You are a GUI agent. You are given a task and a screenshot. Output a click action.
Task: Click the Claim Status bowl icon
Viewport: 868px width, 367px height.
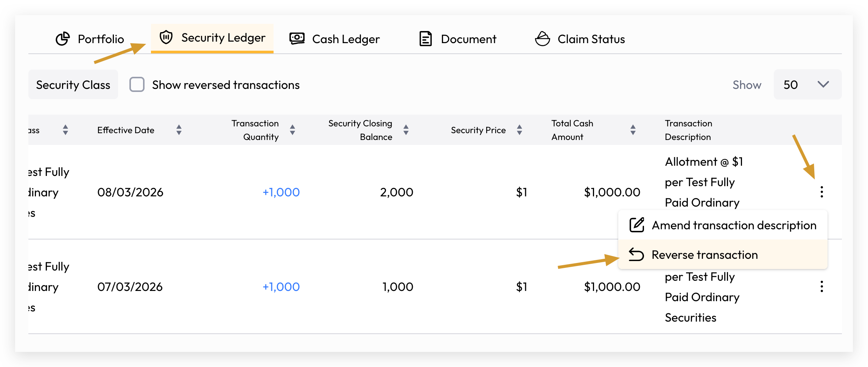point(543,39)
